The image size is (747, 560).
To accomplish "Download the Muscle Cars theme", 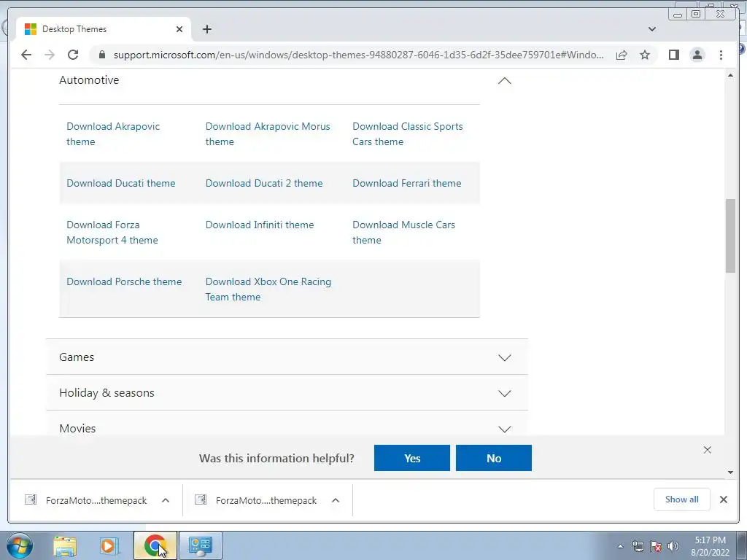I will 403,233.
